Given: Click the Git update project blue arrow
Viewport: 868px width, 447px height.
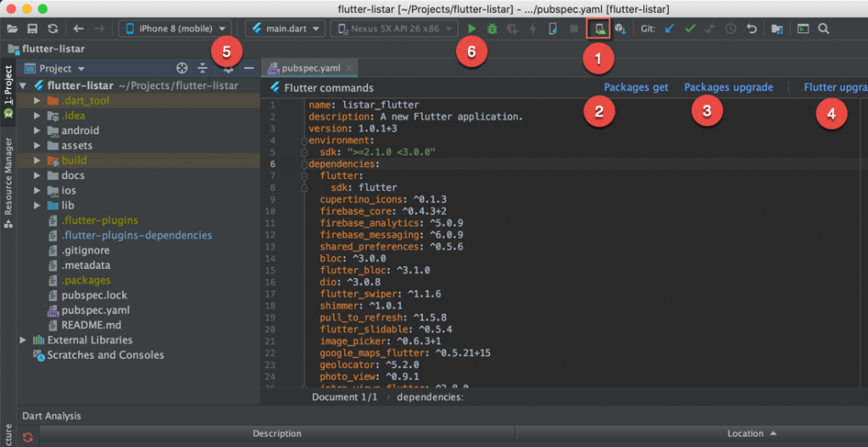Looking at the screenshot, I should [x=670, y=29].
